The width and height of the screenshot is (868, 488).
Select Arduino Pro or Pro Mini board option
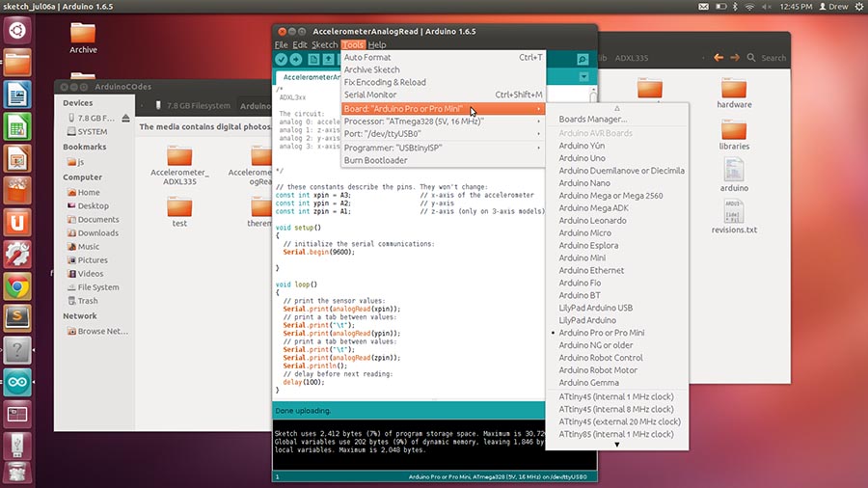[601, 333]
